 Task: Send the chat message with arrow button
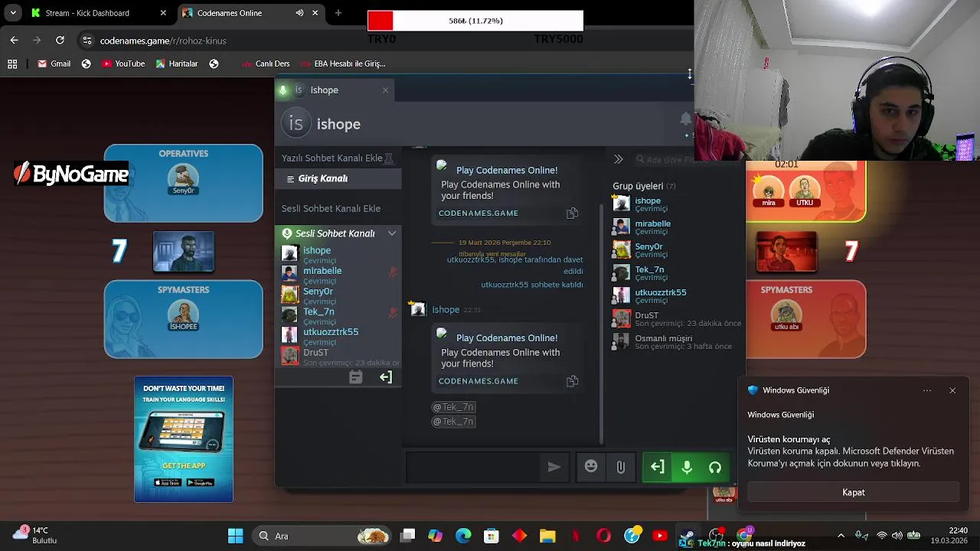(x=554, y=467)
